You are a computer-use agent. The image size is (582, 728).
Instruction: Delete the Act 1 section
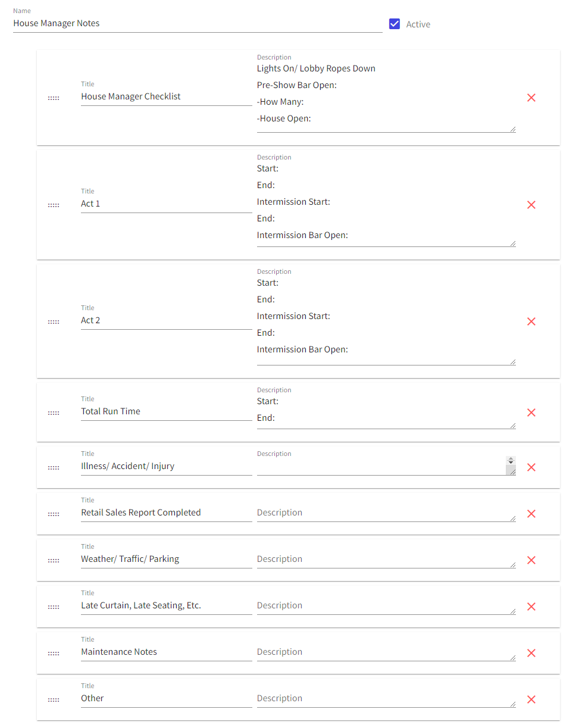click(x=531, y=205)
